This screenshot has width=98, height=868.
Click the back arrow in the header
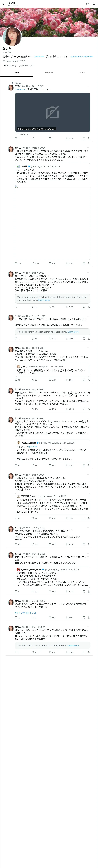(x=3, y=4)
